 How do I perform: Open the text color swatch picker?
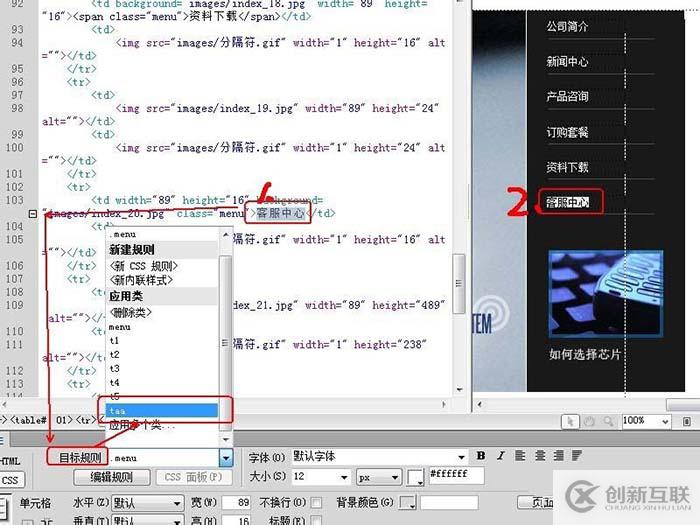416,477
